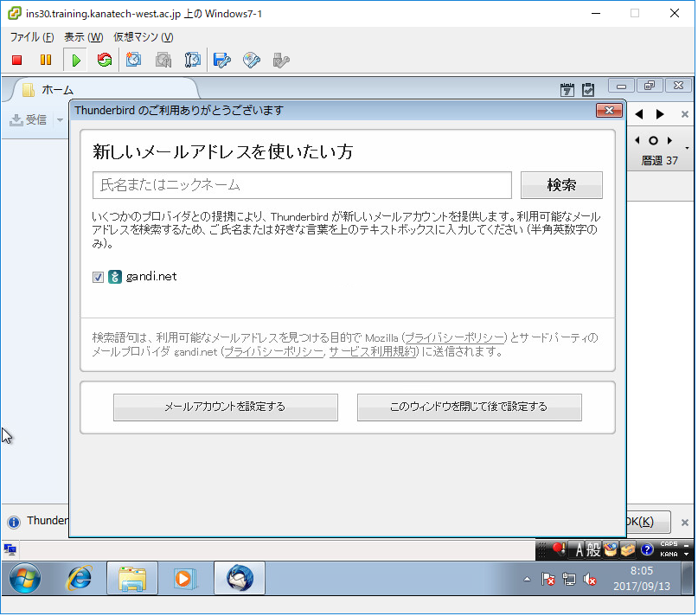Open the Thunderbird tasks tab icon

(588, 89)
